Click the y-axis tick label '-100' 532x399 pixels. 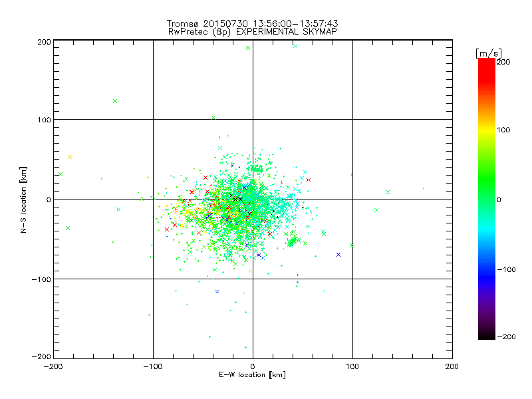click(41, 279)
